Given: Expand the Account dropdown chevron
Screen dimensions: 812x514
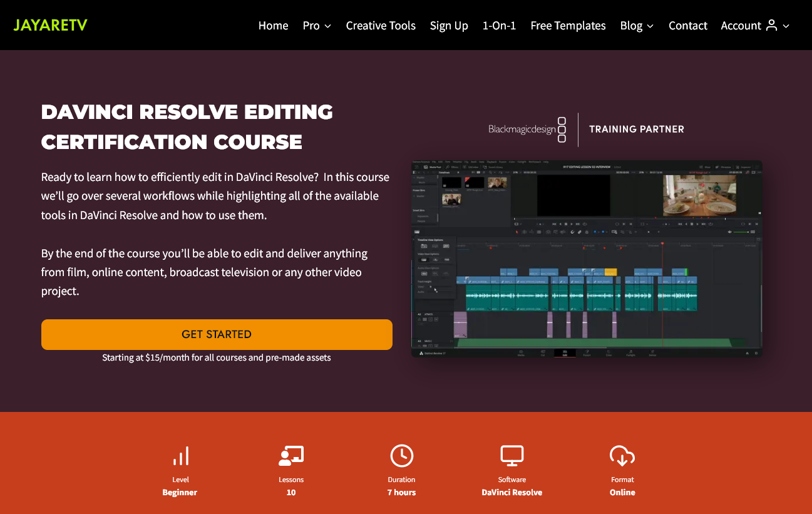Looking at the screenshot, I should point(786,26).
